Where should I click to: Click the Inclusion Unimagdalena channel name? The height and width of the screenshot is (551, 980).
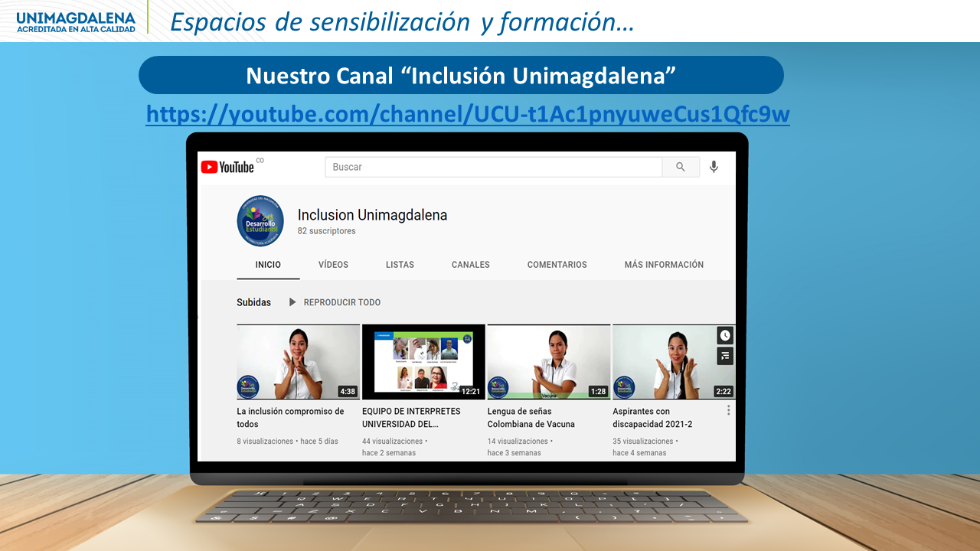pyautogui.click(x=372, y=215)
